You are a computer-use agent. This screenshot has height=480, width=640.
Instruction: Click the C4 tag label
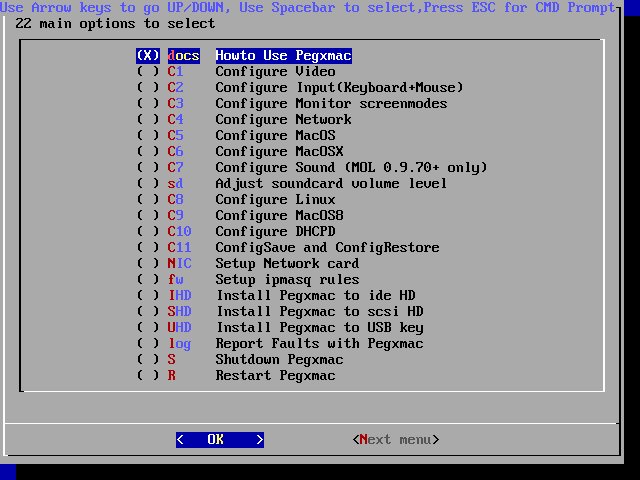click(x=176, y=119)
